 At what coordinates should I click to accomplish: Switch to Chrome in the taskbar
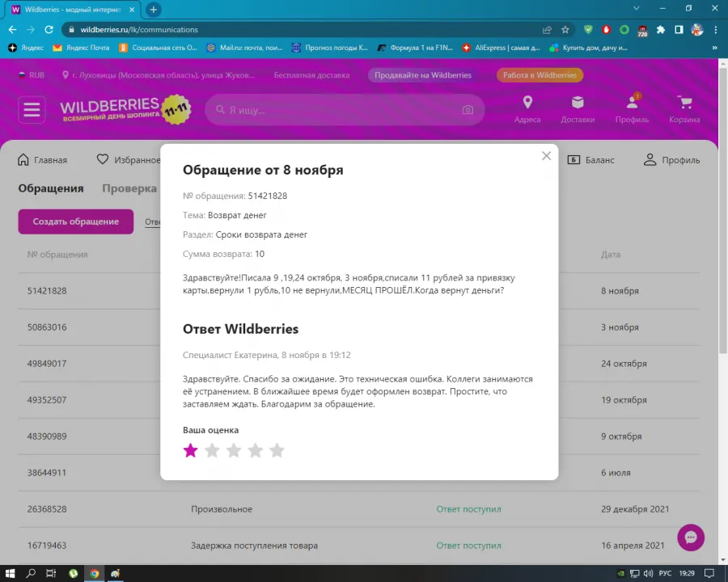point(95,573)
